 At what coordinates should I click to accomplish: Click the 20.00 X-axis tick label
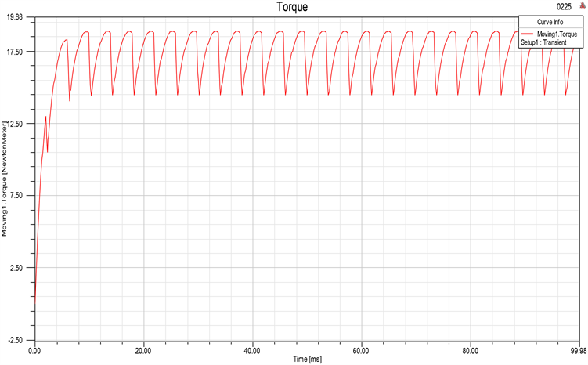click(x=144, y=351)
